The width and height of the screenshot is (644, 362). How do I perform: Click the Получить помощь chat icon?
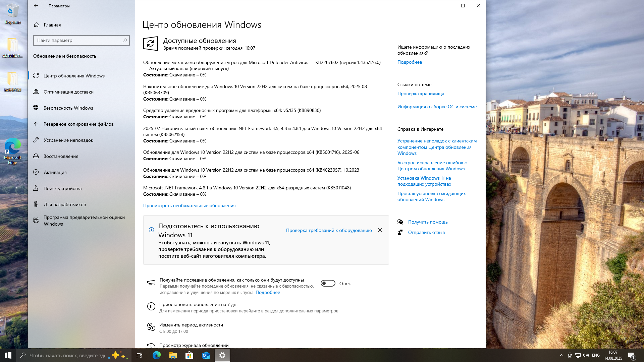(400, 222)
